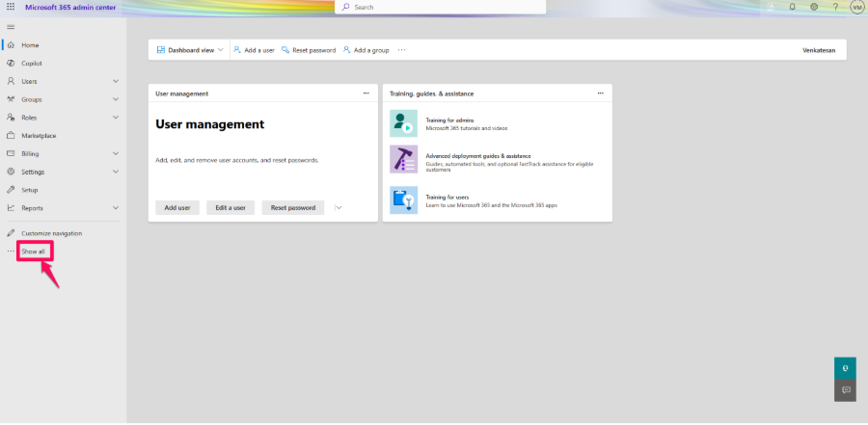Screen dimensions: 868x425
Task: Open the app launcher waffle icon
Action: click(x=11, y=7)
